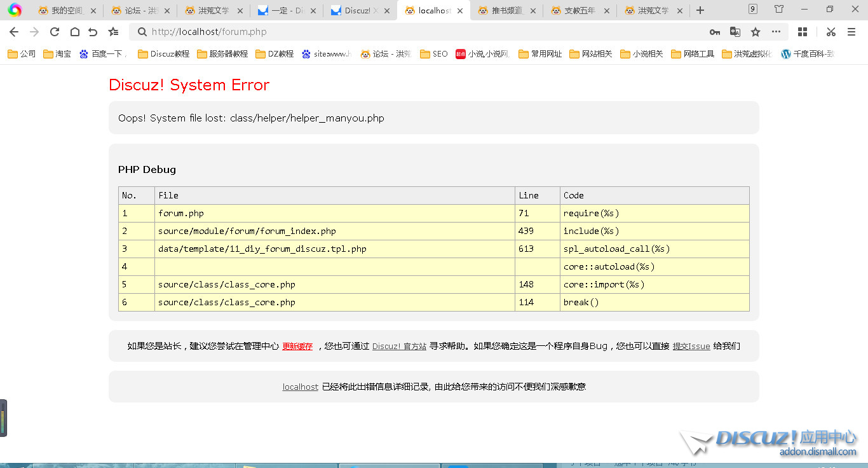Expand the 网络工具 bookmark folder
This screenshot has width=868, height=468.
point(693,54)
